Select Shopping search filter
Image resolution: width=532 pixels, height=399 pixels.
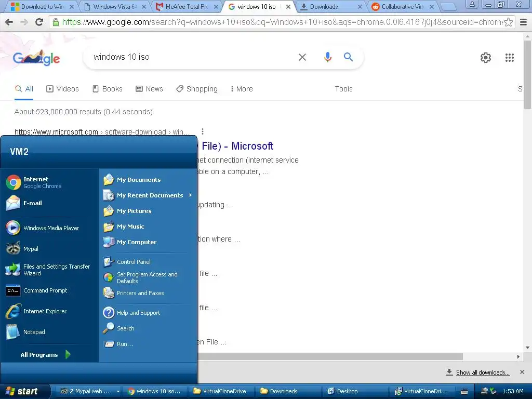click(197, 89)
